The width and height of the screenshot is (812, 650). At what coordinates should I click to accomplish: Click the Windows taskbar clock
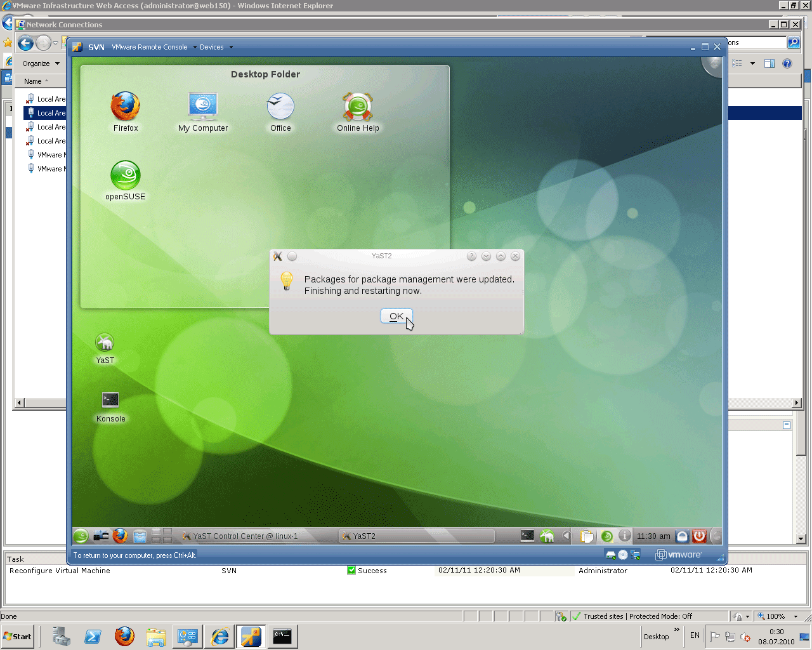[x=776, y=637]
